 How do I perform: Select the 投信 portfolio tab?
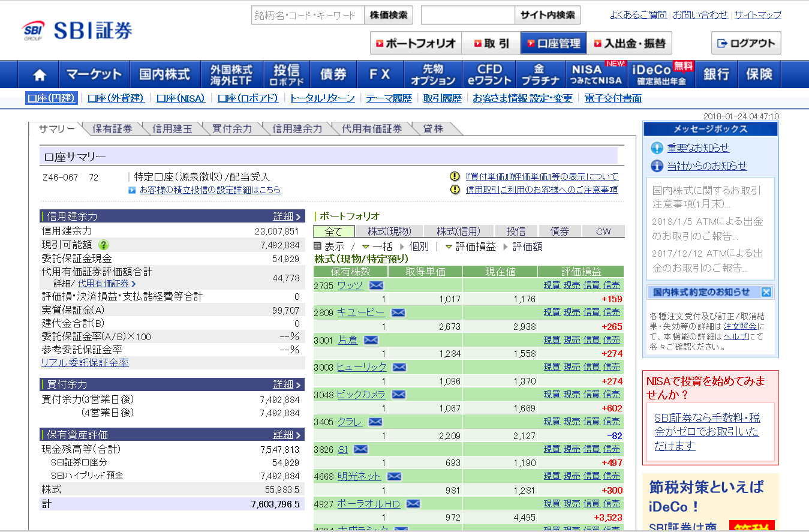click(516, 232)
